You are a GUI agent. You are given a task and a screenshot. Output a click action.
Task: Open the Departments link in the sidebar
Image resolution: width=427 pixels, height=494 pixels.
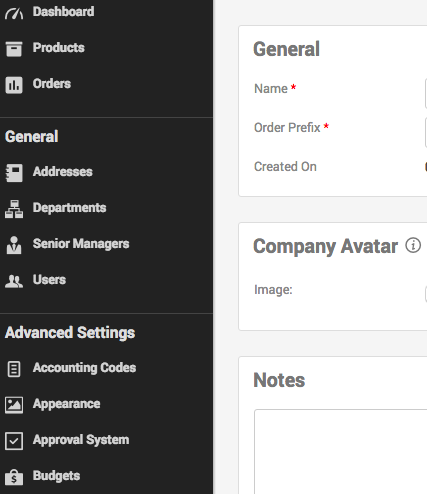pos(69,208)
